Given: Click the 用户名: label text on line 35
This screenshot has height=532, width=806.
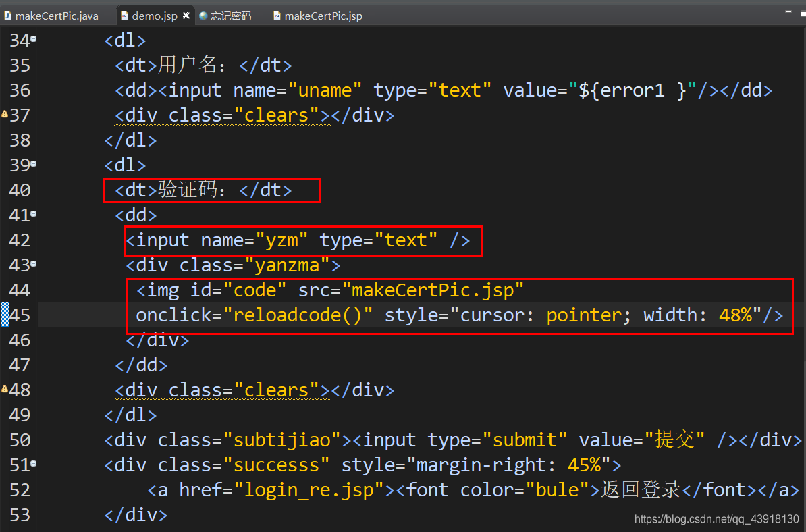Looking at the screenshot, I should [192, 65].
